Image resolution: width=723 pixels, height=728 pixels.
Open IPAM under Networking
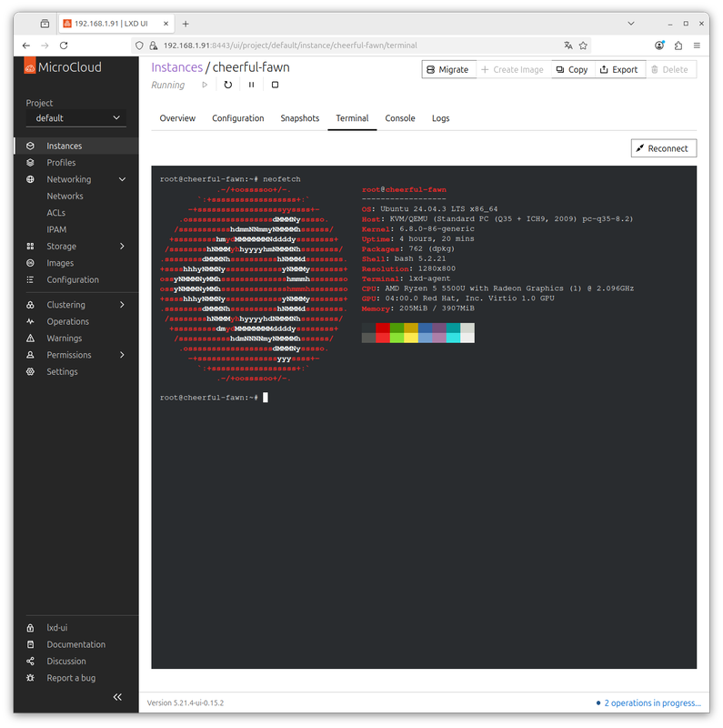pos(56,229)
